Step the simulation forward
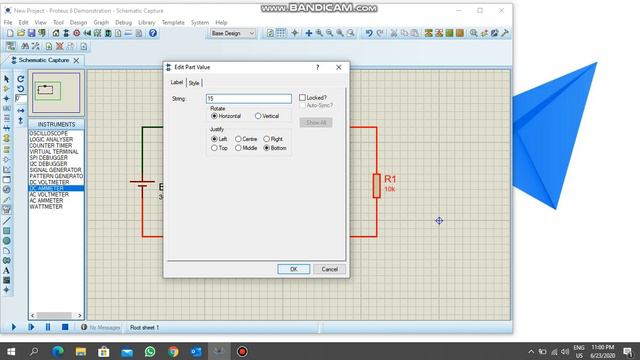640x360 pixels. (x=31, y=327)
